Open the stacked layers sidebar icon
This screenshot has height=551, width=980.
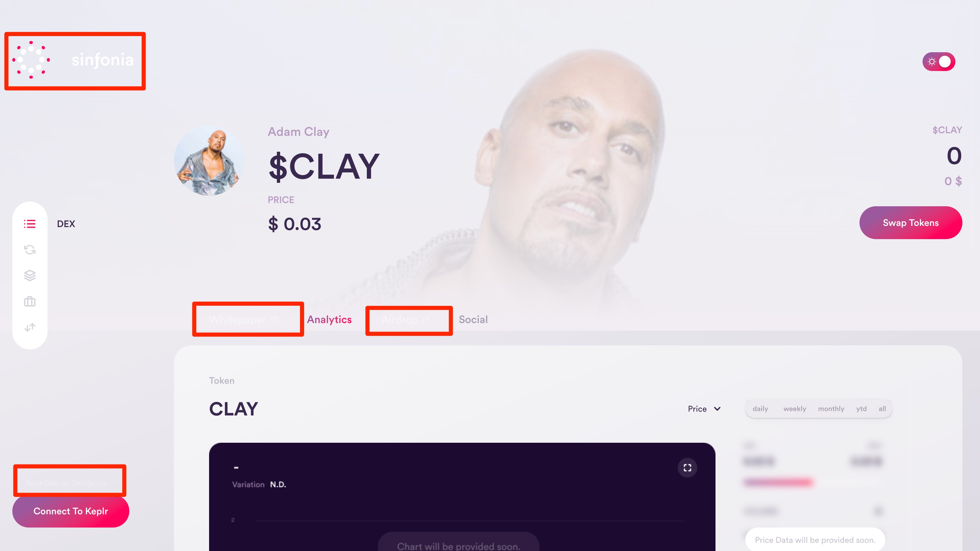(x=30, y=275)
